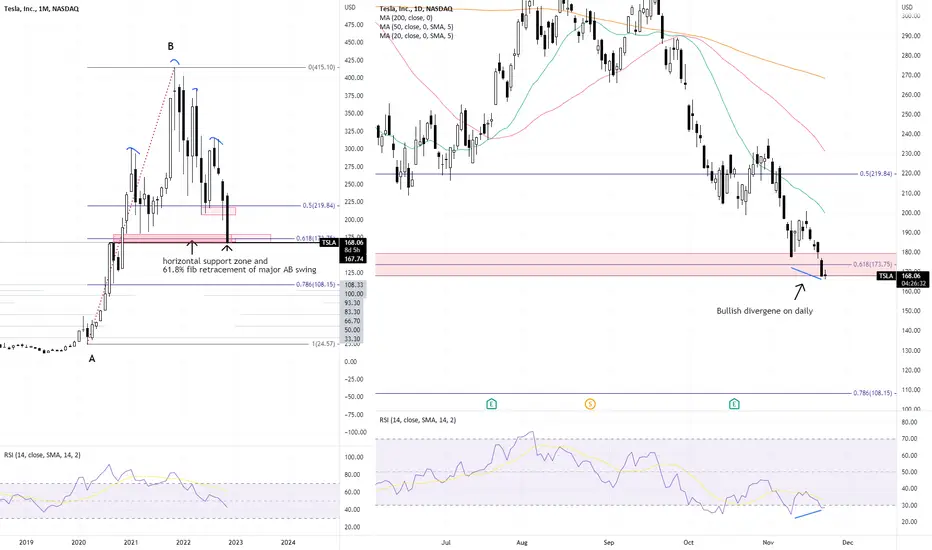Open RSI indicator legend on monthly chart
This screenshot has height=550, width=932.
(42, 455)
